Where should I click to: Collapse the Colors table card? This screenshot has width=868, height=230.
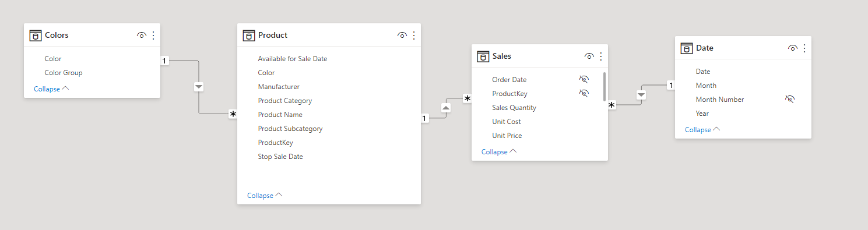pyautogui.click(x=51, y=89)
